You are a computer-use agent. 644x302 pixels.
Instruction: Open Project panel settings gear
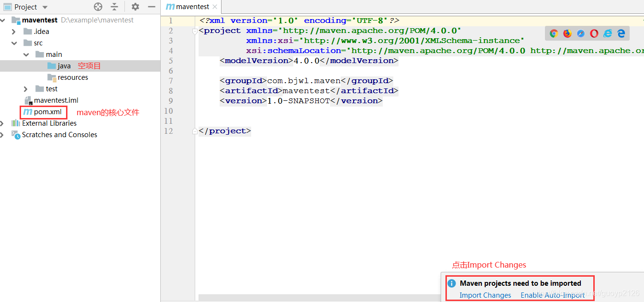point(135,7)
